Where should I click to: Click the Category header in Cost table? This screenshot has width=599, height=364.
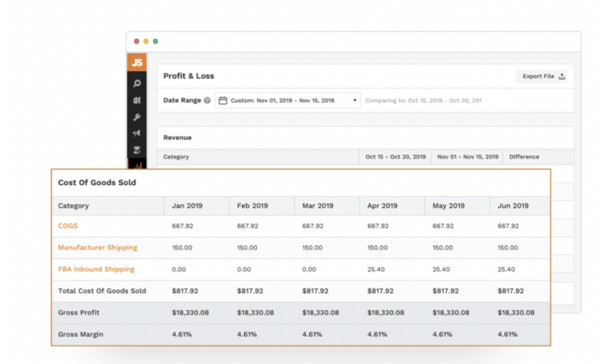coord(74,206)
